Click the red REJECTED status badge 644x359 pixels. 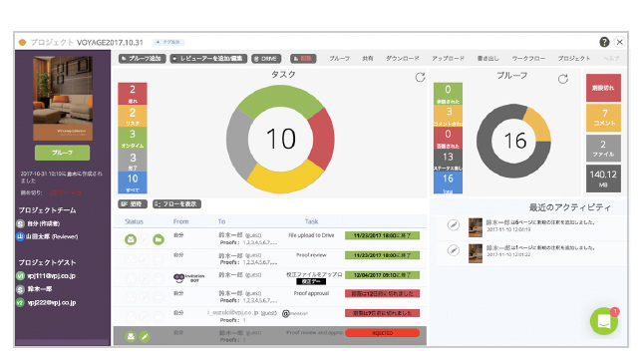pyautogui.click(x=383, y=333)
